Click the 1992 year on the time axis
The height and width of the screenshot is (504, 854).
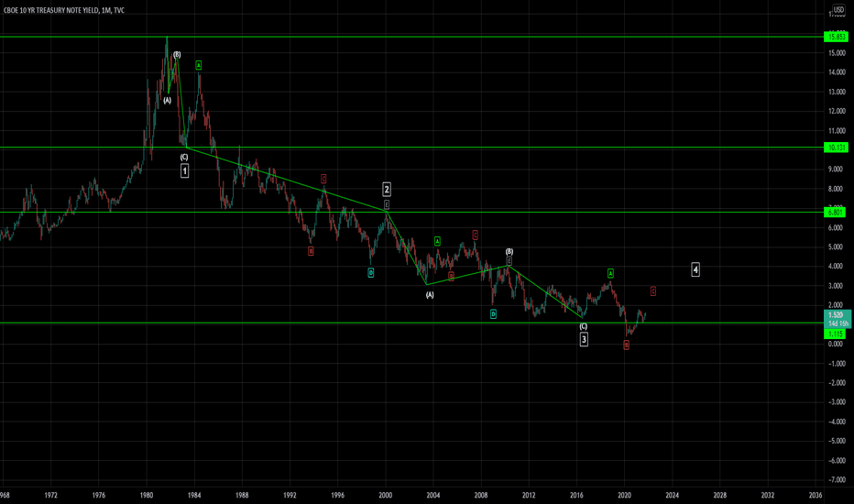(290, 495)
